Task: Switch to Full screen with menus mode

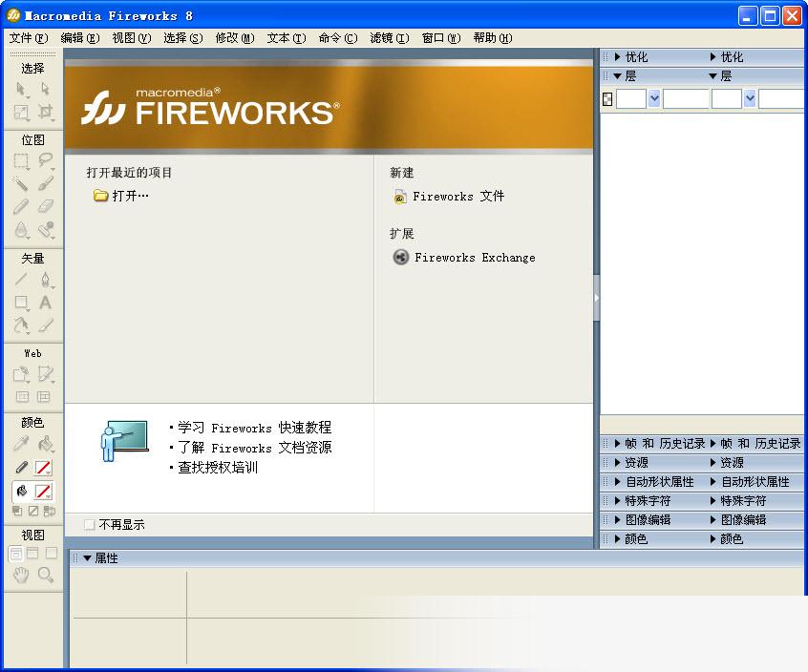Action: pos(33,554)
